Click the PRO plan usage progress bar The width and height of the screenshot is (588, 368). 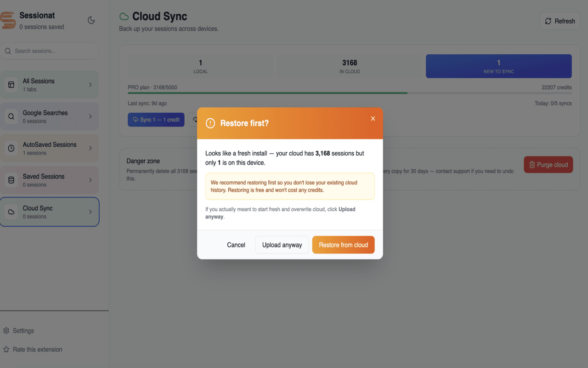[350, 93]
